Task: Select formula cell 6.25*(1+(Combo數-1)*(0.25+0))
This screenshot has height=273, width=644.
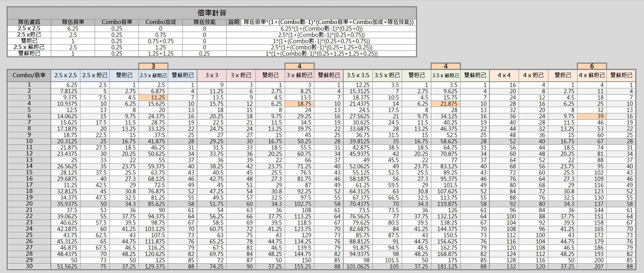Action: 321,29
